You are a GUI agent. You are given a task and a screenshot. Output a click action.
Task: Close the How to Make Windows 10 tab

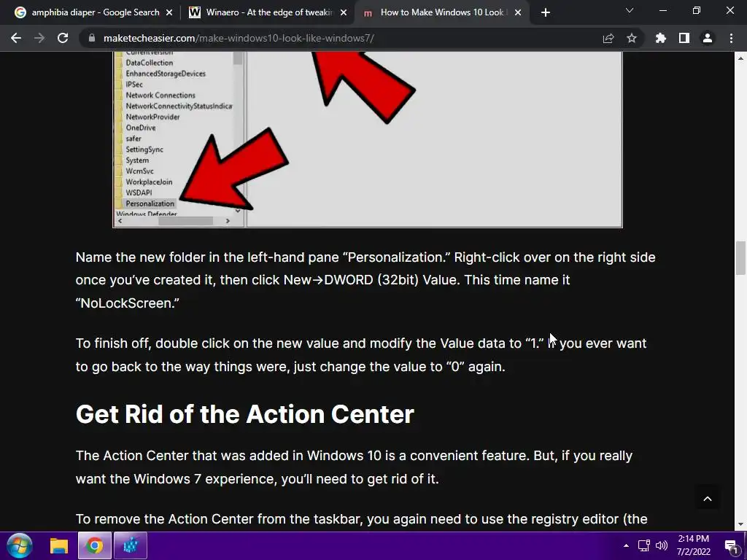519,13
